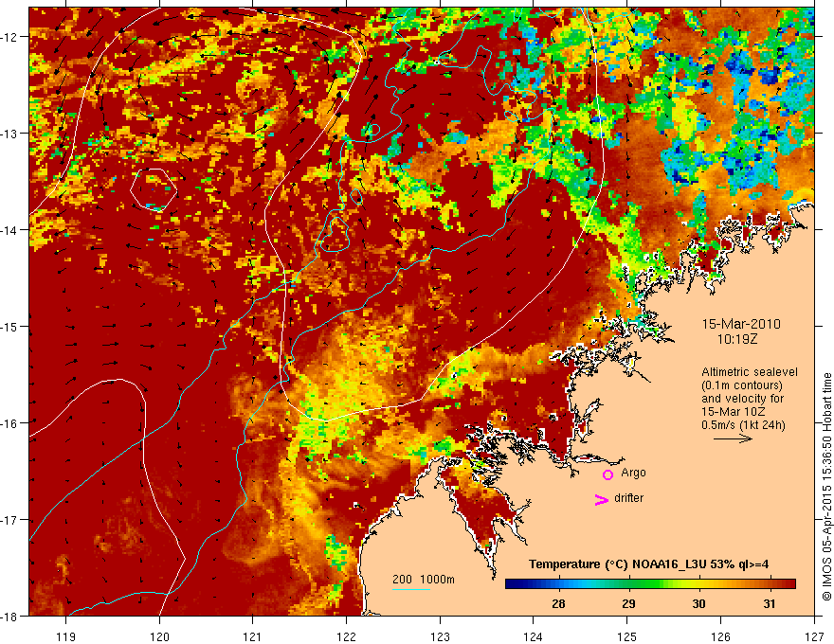Click the latitude axis label -15
834x644 pixels.
10,327
